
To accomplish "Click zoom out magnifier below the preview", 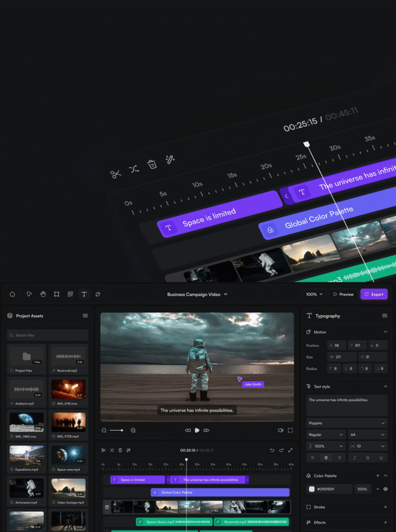I will click(104, 430).
